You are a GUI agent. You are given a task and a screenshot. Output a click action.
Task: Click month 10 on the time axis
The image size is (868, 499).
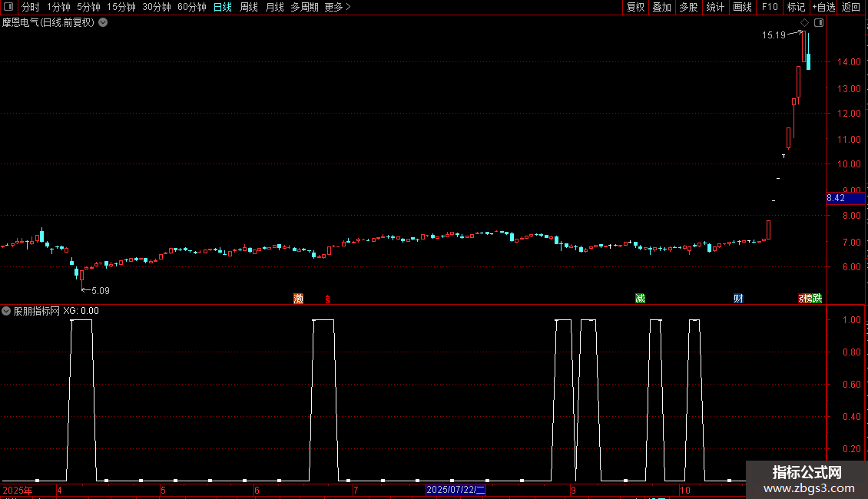(684, 490)
